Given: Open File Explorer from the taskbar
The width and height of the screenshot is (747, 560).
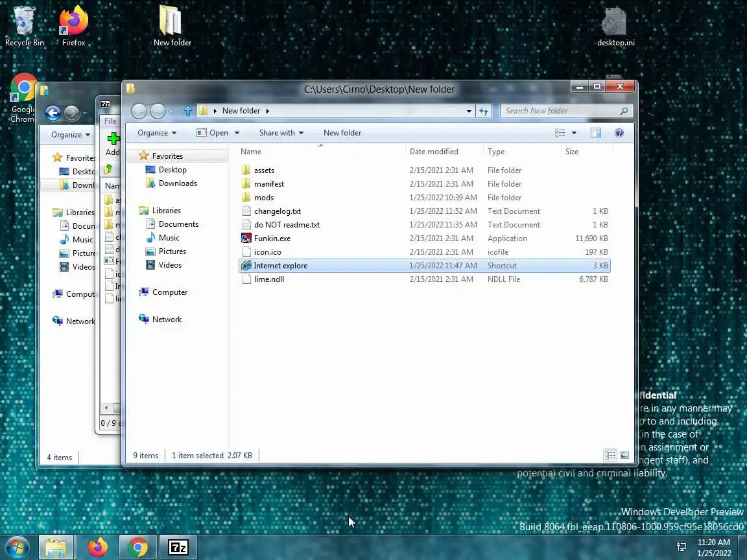Looking at the screenshot, I should coord(56,548).
